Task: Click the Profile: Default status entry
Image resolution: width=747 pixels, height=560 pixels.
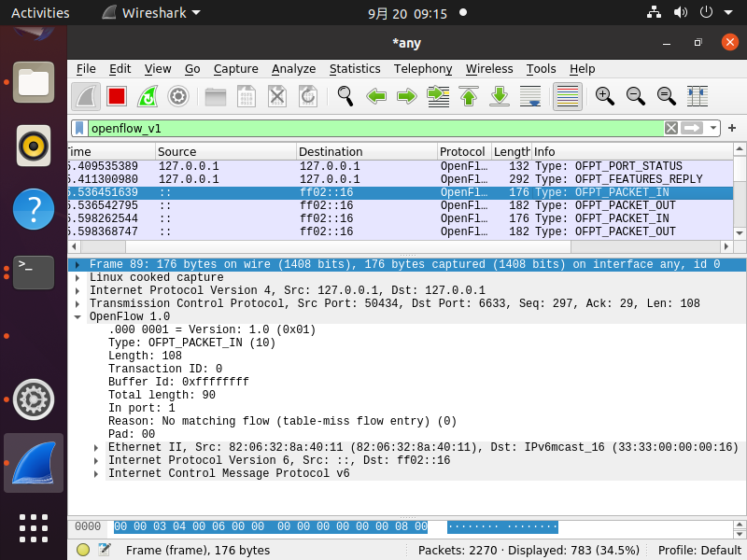Action: pyautogui.click(x=699, y=550)
